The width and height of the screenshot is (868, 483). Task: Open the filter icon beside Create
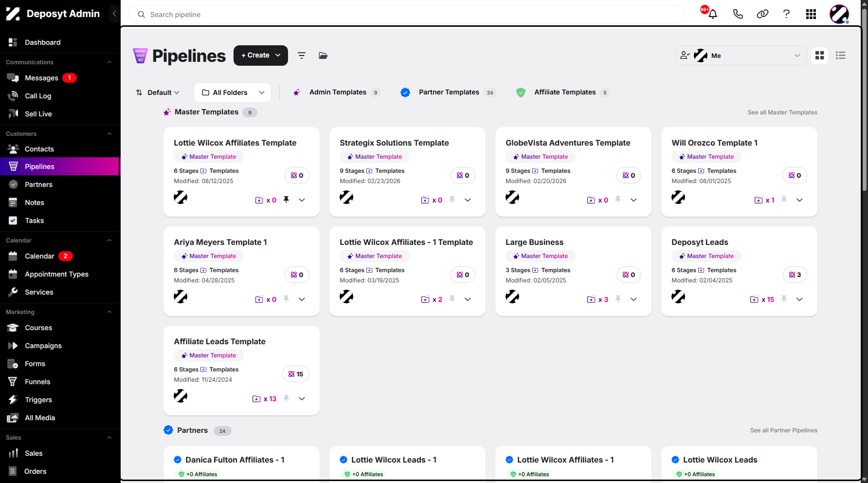click(302, 56)
